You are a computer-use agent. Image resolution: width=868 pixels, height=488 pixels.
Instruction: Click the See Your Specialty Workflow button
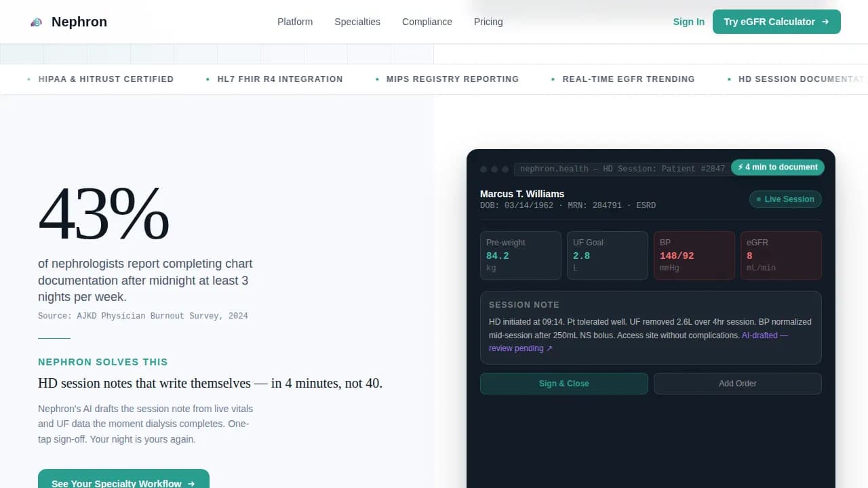123,479
